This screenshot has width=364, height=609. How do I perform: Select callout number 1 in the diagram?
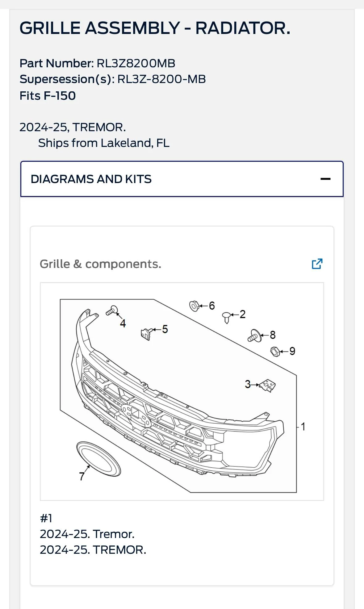point(303,427)
